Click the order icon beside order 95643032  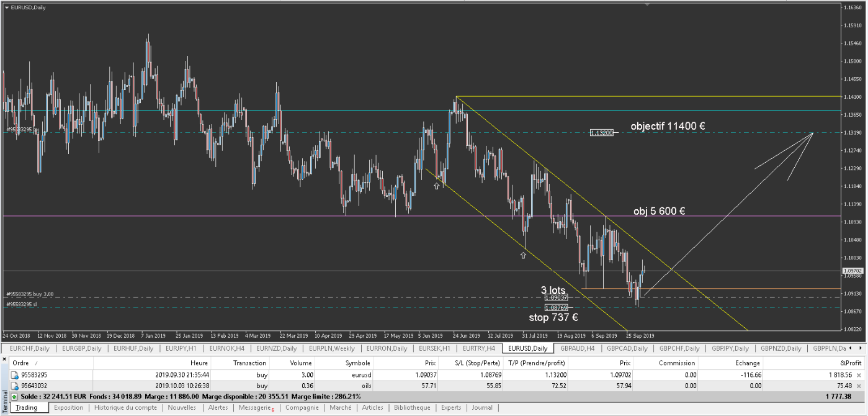[15, 386]
